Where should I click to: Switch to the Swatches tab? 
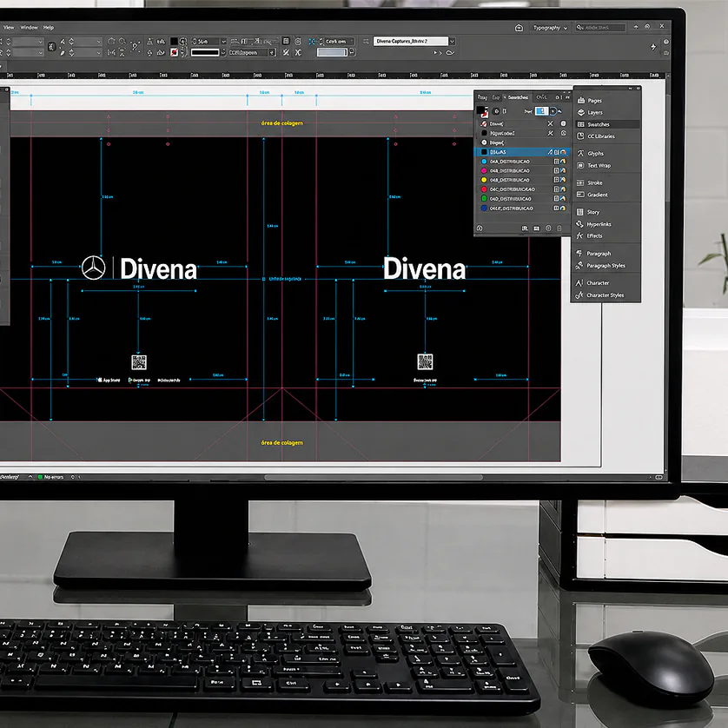(517, 97)
